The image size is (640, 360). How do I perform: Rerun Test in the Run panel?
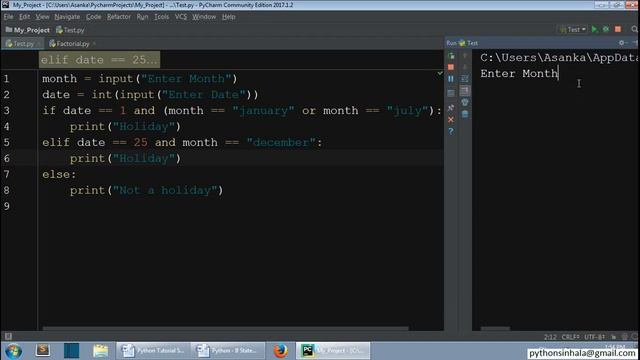(x=451, y=56)
